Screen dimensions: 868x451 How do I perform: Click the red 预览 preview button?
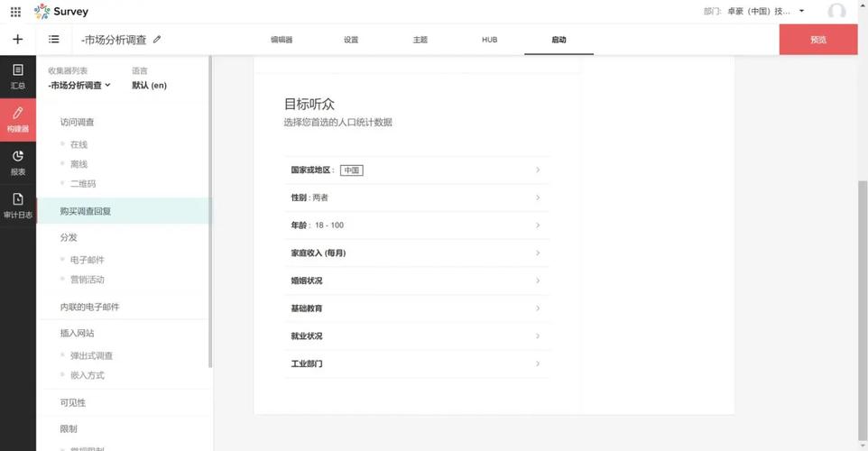[818, 40]
